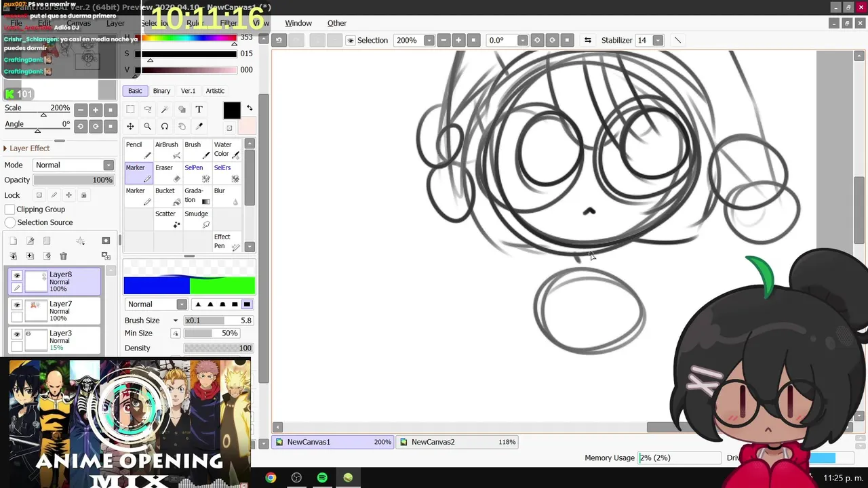Viewport: 868px width, 488px height.
Task: Select the Text tool
Action: [199, 109]
